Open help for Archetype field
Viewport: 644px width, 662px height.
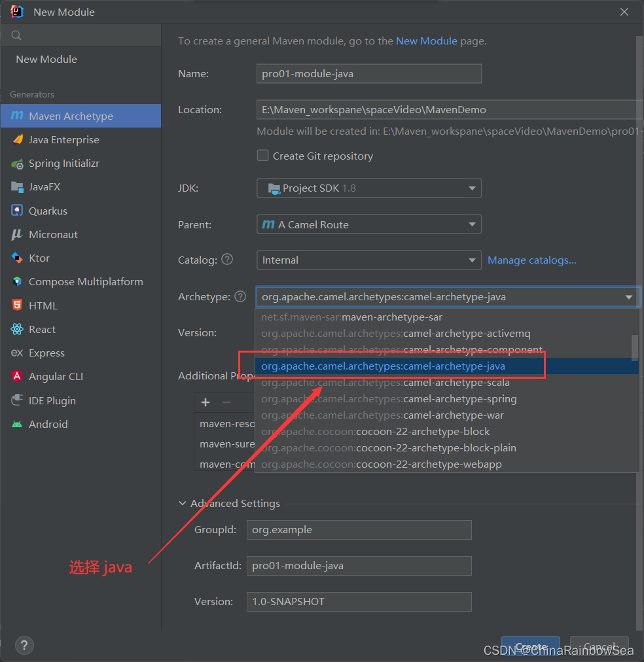[x=240, y=296]
